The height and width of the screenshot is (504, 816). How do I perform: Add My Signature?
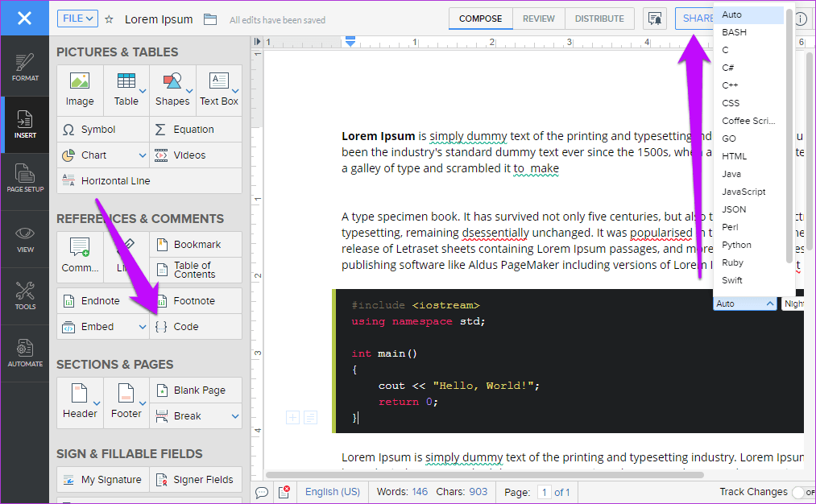tap(103, 480)
